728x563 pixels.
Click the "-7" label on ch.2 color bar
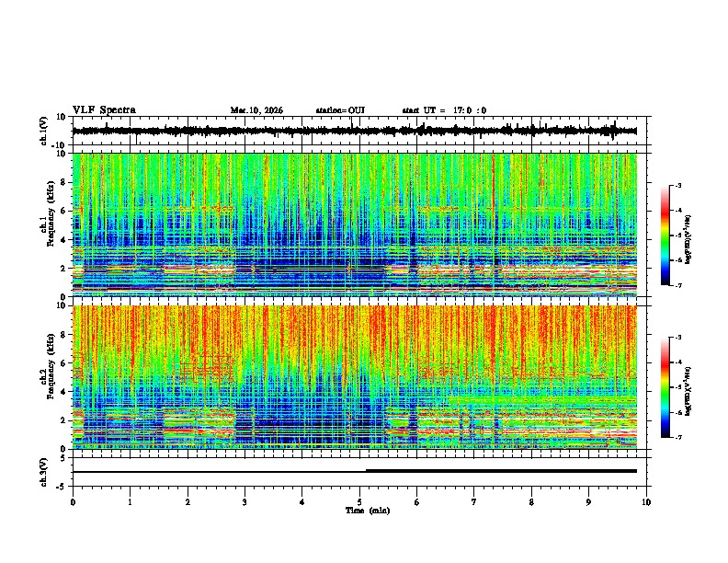(x=678, y=437)
